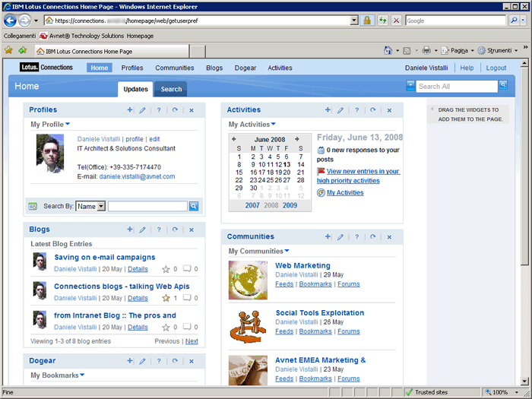Click the Internet Explorer refresh button
The image size is (532, 399).
click(x=383, y=21)
